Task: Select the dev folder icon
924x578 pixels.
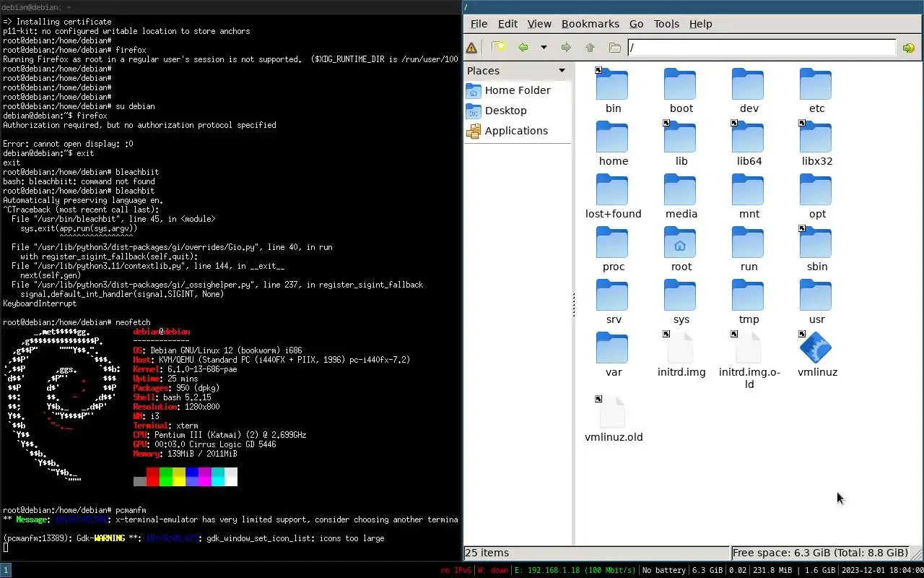Action: pos(748,85)
